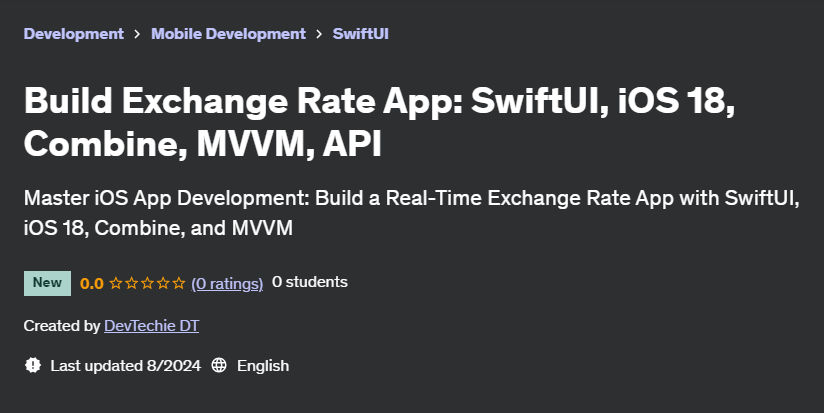
Task: Open the DevTechie DT instructor profile link
Action: [151, 326]
